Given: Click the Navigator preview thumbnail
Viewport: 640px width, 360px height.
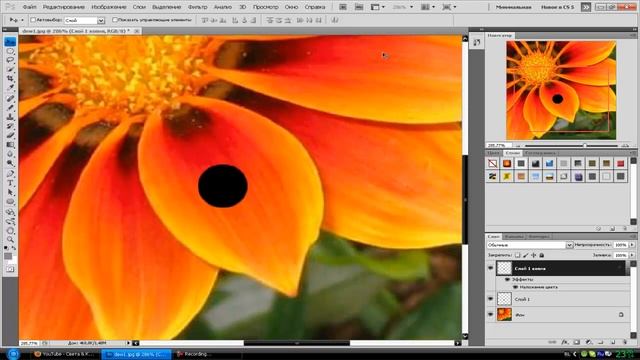Looking at the screenshot, I should (x=561, y=90).
